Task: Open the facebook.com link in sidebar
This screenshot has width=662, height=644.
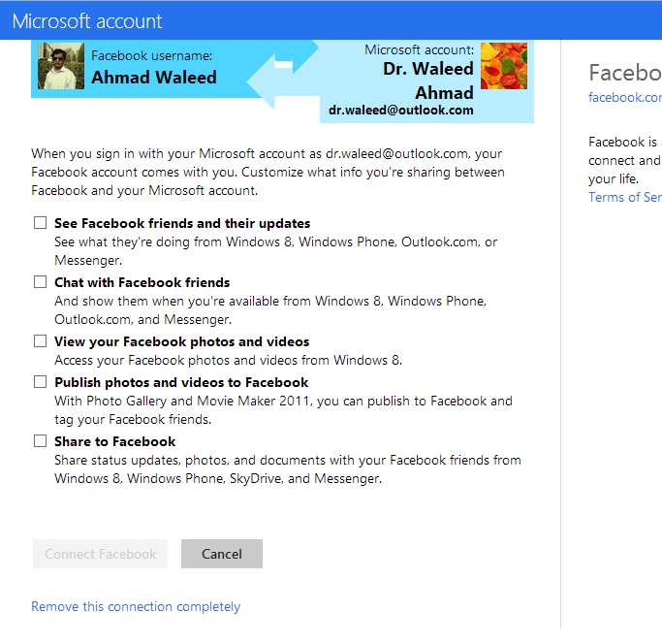Action: 625,98
